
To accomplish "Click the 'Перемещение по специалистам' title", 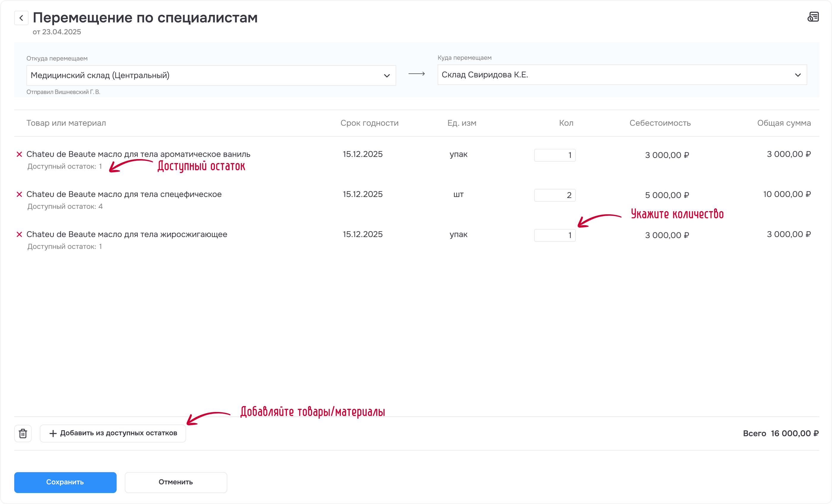I will (x=145, y=18).
